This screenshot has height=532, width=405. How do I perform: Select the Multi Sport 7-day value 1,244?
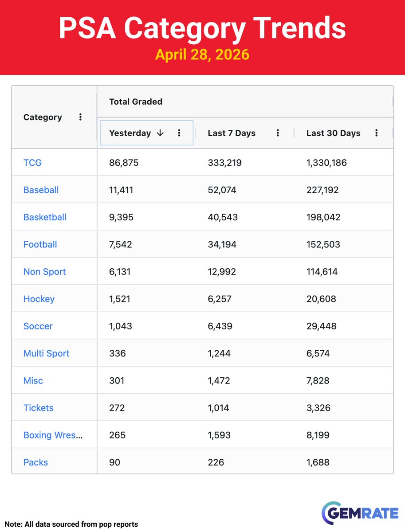point(219,353)
